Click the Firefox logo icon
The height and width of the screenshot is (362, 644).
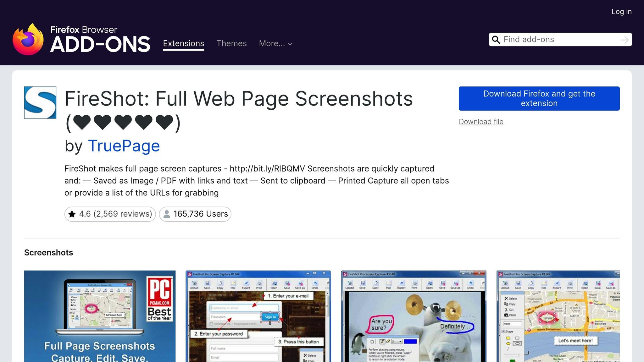pyautogui.click(x=28, y=40)
